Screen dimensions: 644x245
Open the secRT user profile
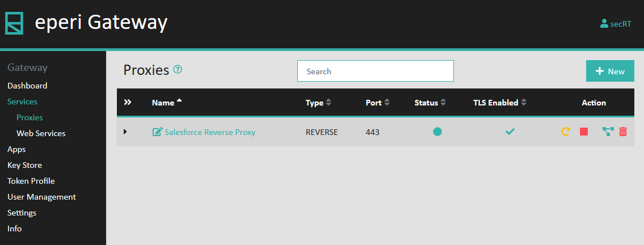[x=616, y=24]
